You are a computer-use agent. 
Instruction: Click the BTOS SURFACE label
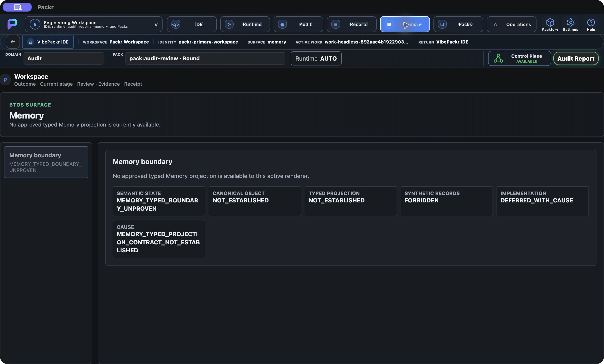point(30,105)
